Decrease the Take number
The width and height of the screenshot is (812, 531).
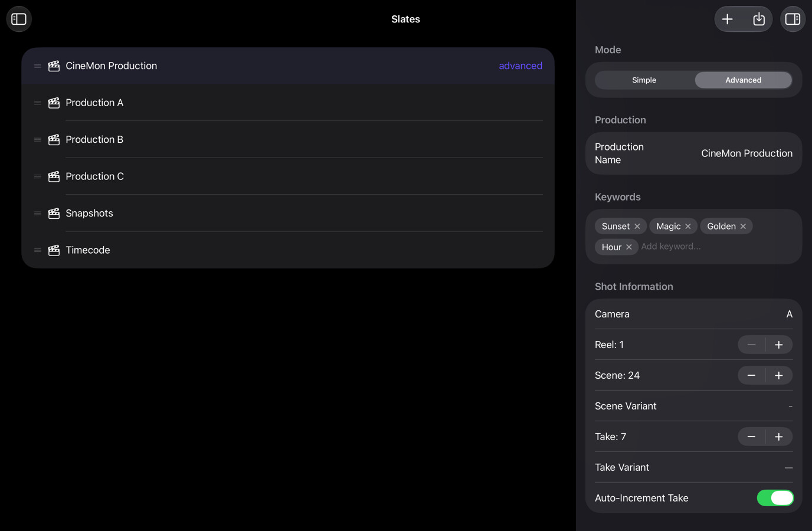click(751, 437)
